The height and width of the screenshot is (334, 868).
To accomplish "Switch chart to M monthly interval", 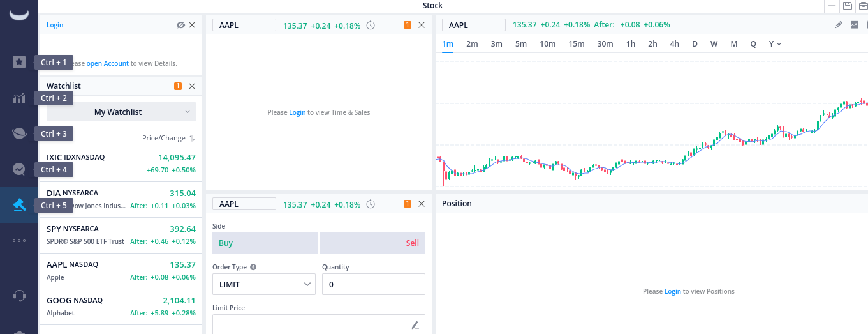I will coord(734,43).
